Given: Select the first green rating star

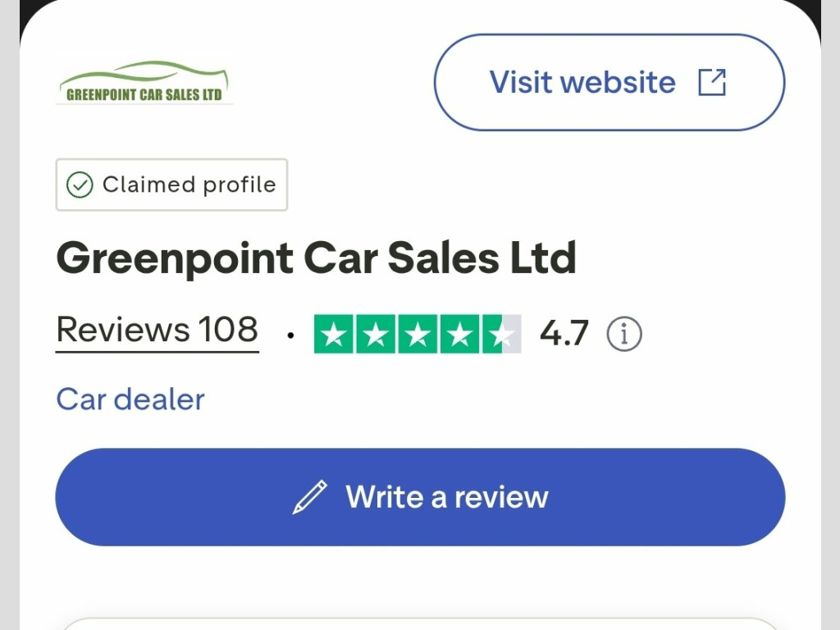Looking at the screenshot, I should click(x=334, y=334).
